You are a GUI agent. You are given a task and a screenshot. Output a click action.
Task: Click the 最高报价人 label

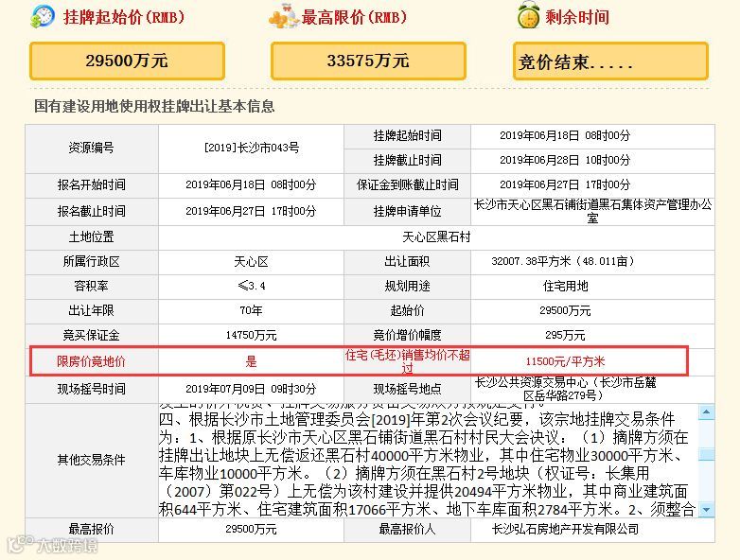(x=407, y=530)
